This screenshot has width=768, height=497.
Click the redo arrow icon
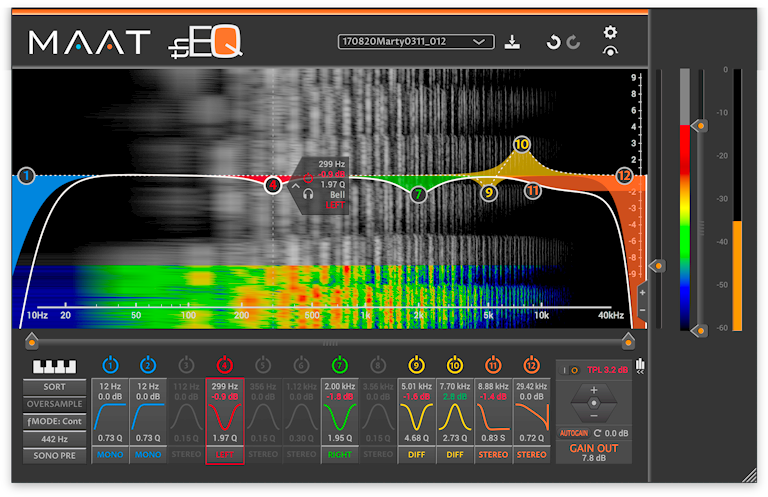(573, 42)
